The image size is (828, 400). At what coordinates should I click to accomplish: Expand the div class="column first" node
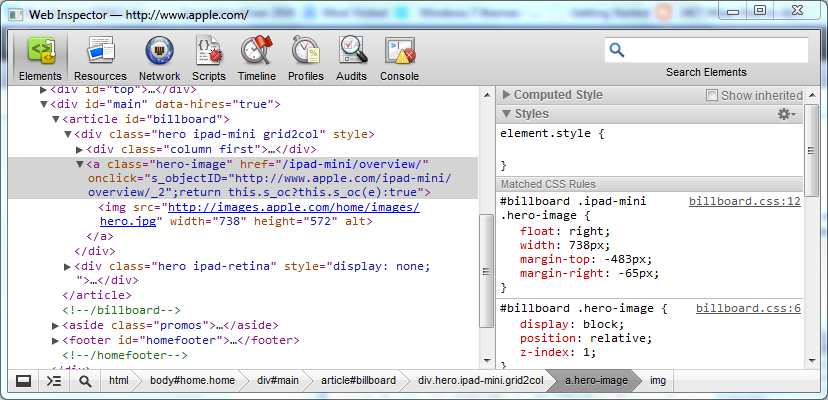click(80, 149)
